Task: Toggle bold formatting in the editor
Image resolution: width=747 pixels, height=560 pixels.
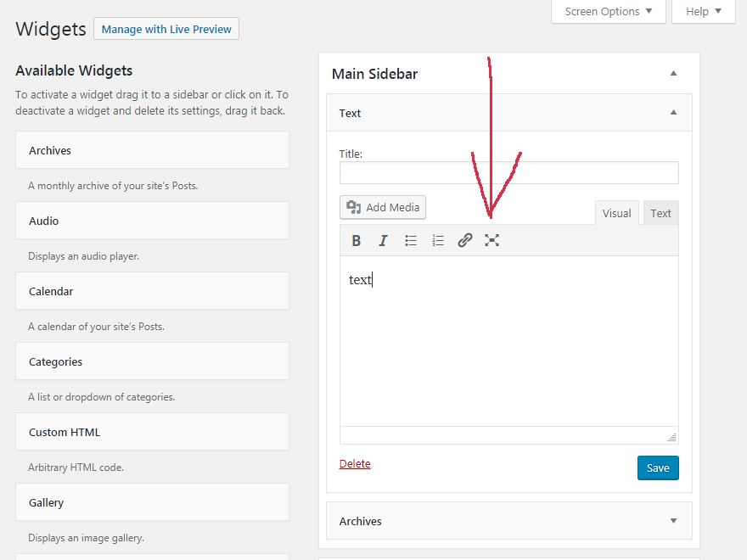Action: pyautogui.click(x=357, y=241)
